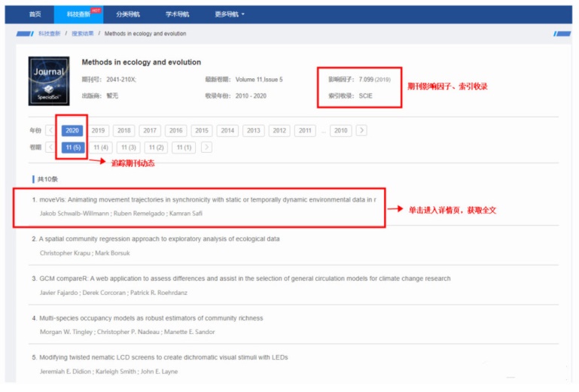The width and height of the screenshot is (579, 392).
Task: Click the 共10条 result count
Action: point(47,179)
